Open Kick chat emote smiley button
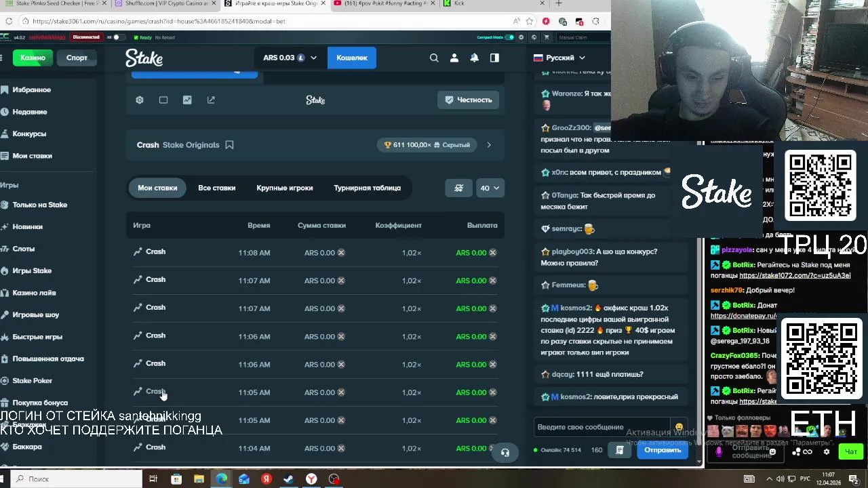This screenshot has width=868, height=488. coord(772,451)
